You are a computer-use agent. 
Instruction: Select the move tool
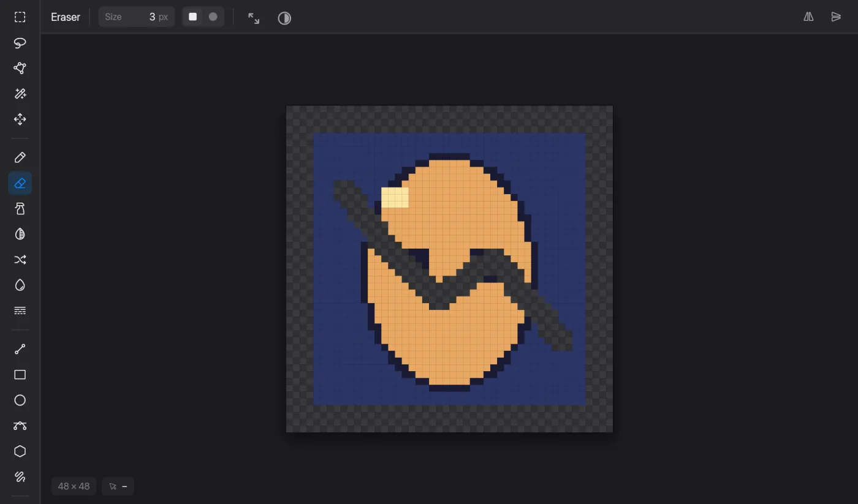point(20,119)
